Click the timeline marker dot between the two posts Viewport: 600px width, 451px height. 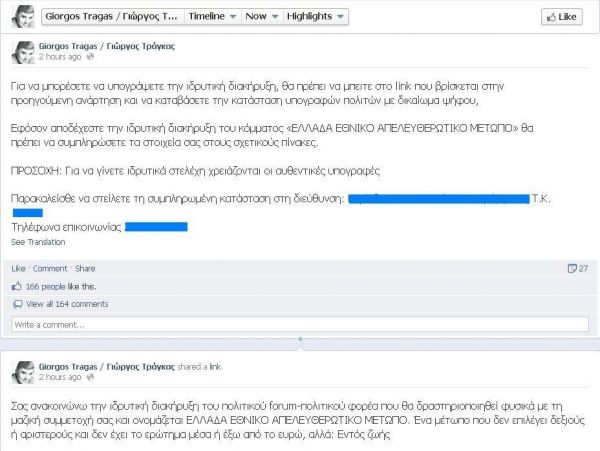300,339
